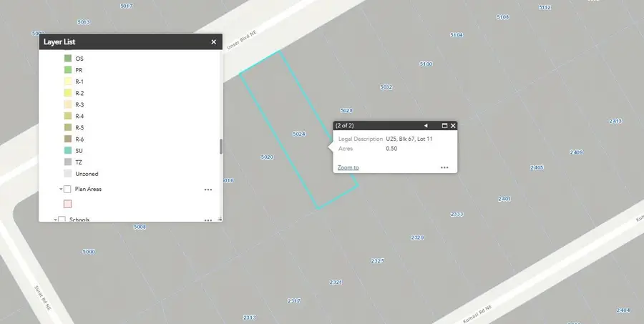
Task: Select the Unzoned legend entry
Action: coord(87,174)
